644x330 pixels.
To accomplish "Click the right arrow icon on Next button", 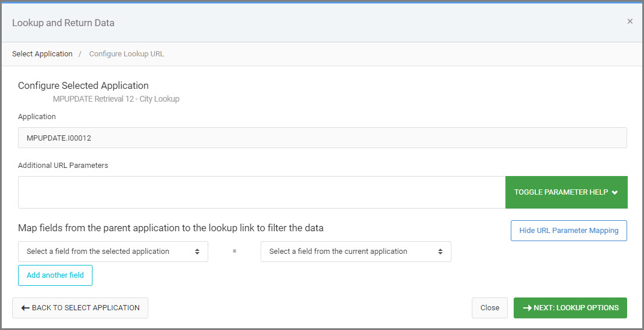I will [527, 308].
